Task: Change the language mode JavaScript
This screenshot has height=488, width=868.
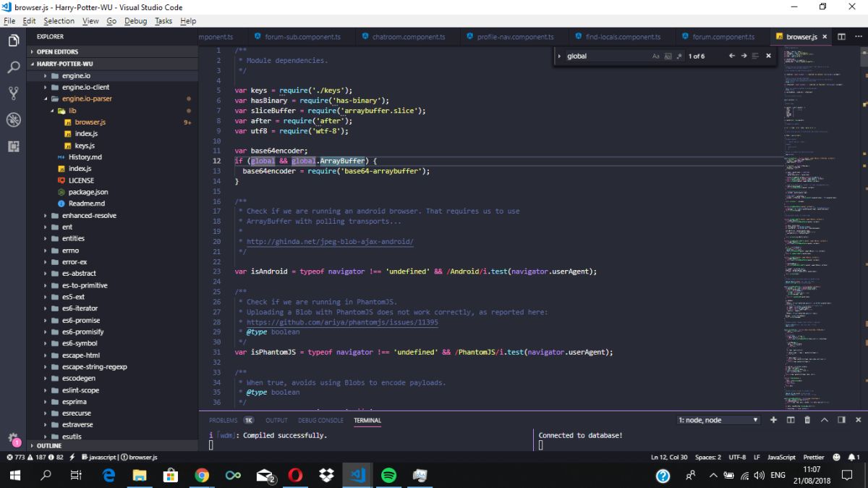Action: click(x=781, y=458)
